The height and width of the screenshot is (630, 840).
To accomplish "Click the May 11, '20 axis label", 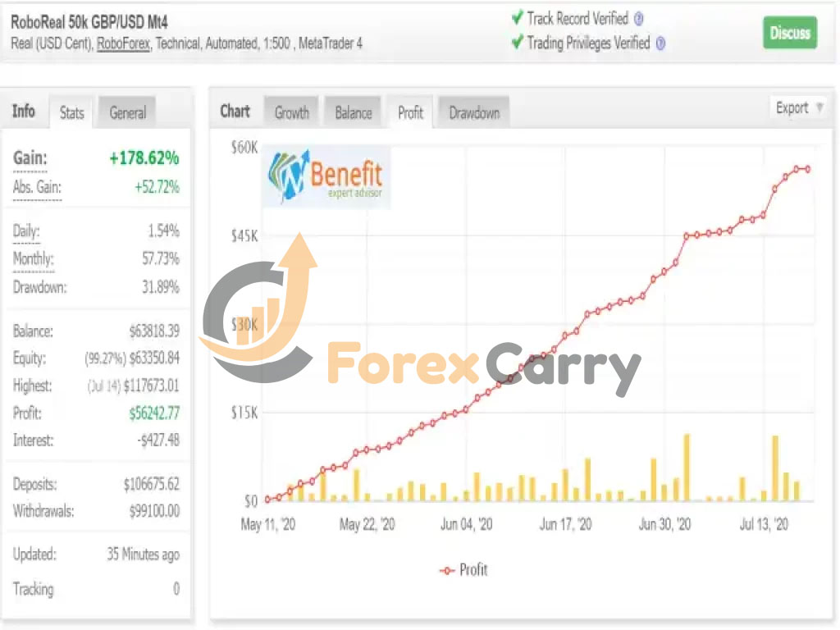I will (x=268, y=524).
